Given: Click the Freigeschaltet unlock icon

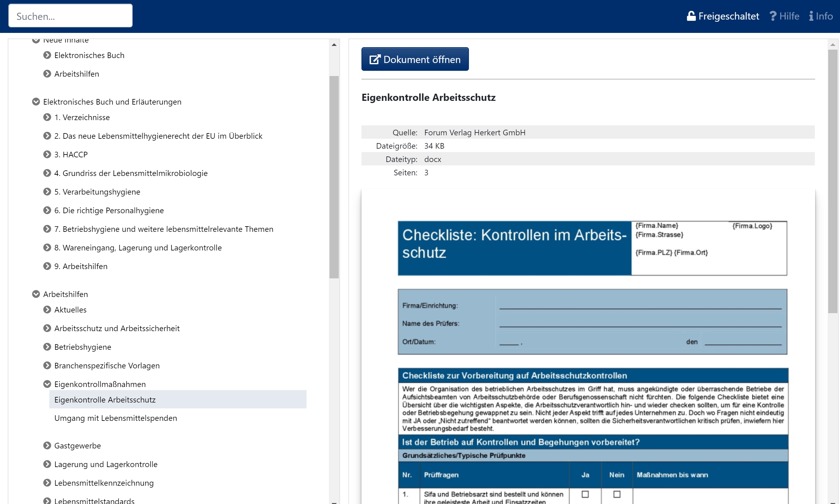Looking at the screenshot, I should (691, 16).
